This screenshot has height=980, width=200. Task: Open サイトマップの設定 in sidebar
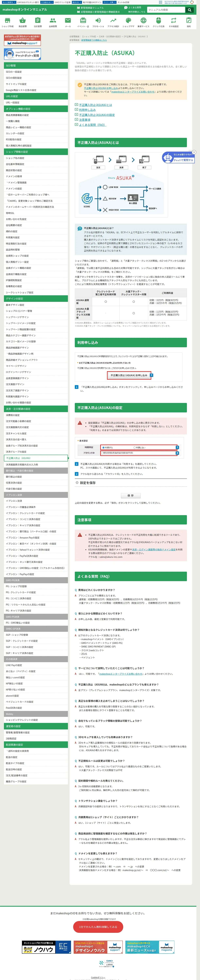36,84
